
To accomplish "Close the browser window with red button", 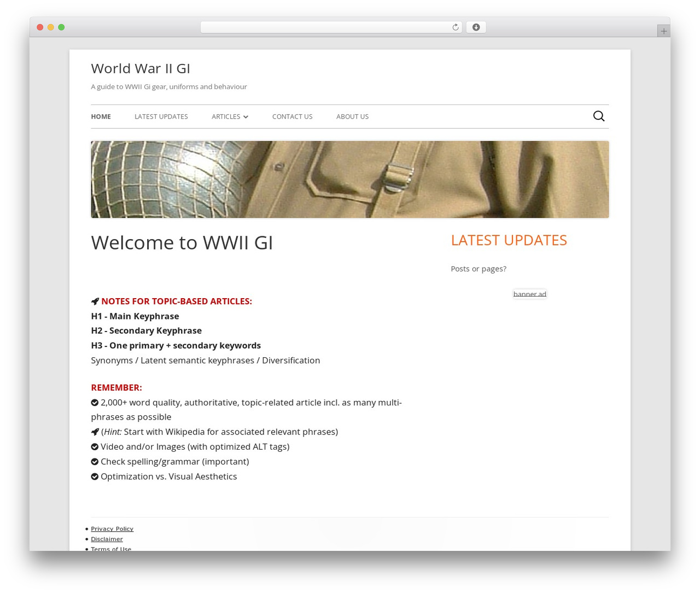I will pos(40,27).
